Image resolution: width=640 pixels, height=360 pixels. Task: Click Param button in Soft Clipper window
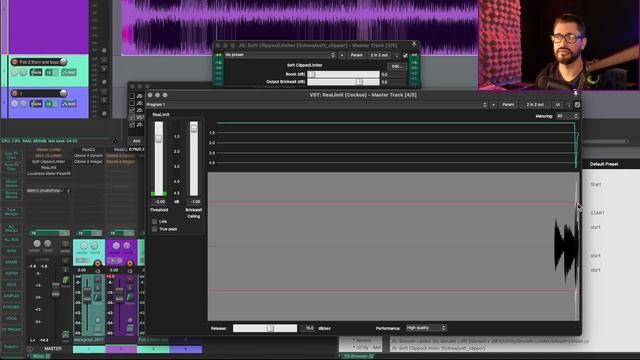coord(356,55)
